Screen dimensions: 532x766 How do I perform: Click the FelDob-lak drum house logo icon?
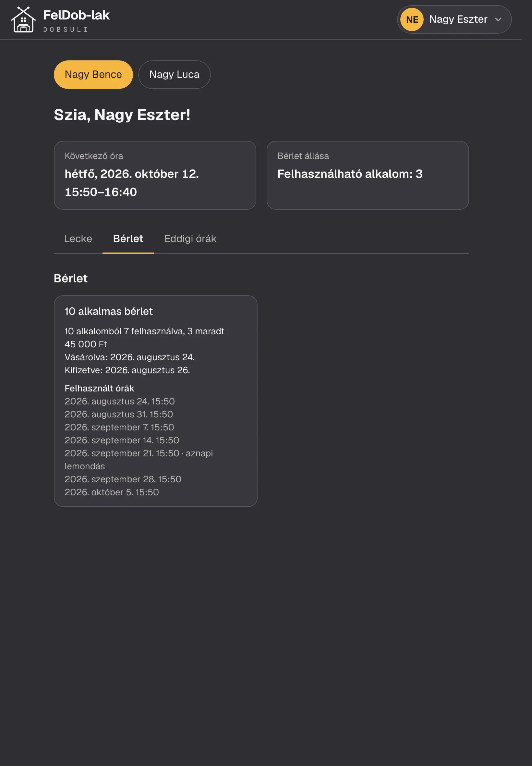point(23,19)
